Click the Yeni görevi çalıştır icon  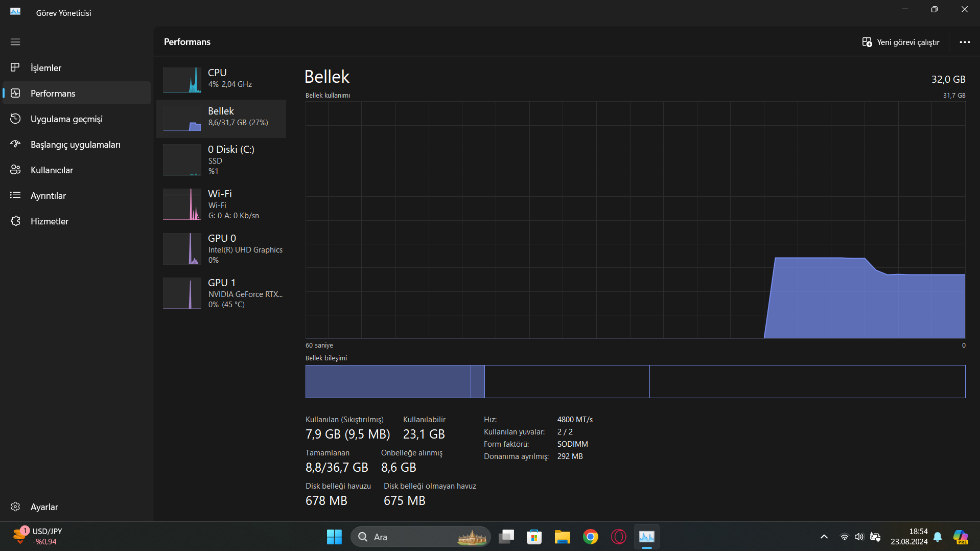click(867, 42)
